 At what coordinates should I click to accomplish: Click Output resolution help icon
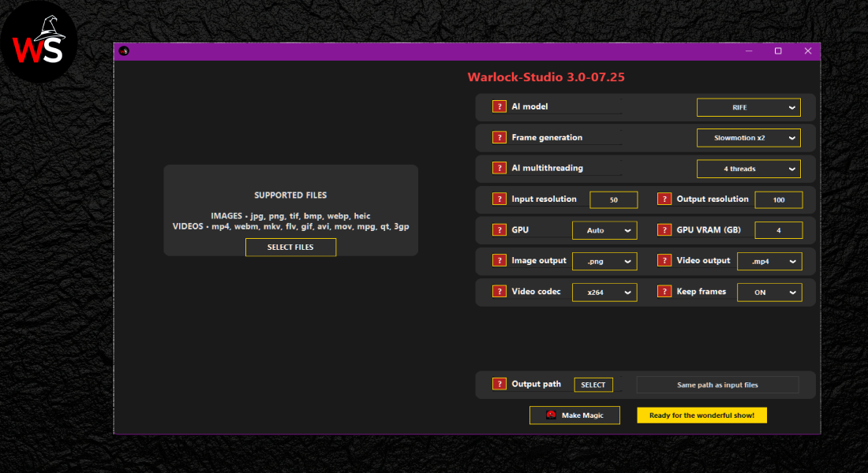pos(664,199)
